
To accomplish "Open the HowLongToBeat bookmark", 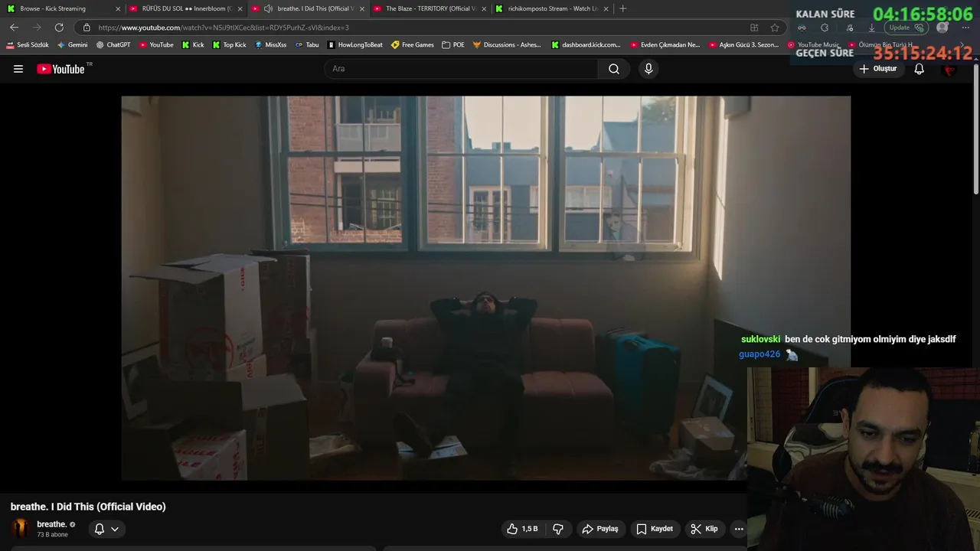I will pos(355,45).
